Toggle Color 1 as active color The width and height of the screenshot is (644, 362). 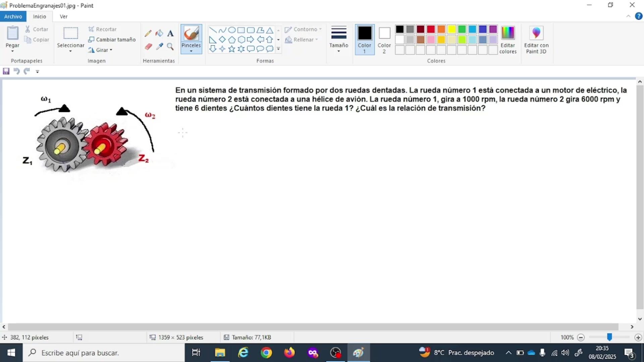[365, 39]
